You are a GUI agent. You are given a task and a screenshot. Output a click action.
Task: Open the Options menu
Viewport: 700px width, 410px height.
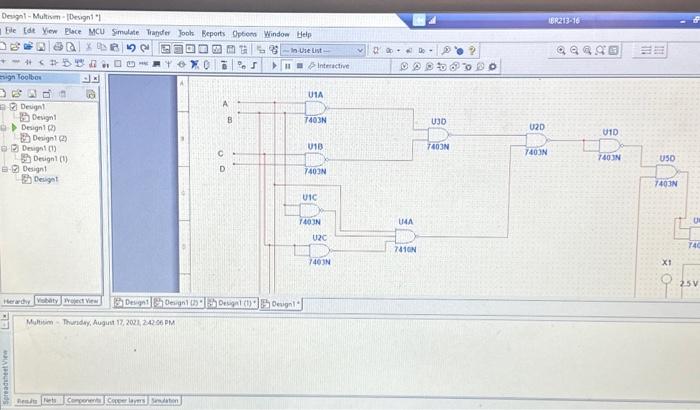point(244,34)
